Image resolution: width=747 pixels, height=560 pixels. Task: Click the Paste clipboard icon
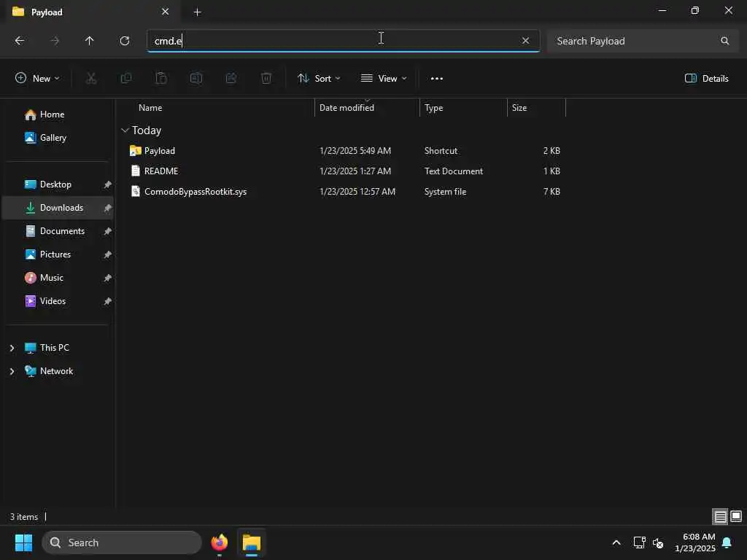click(x=161, y=78)
